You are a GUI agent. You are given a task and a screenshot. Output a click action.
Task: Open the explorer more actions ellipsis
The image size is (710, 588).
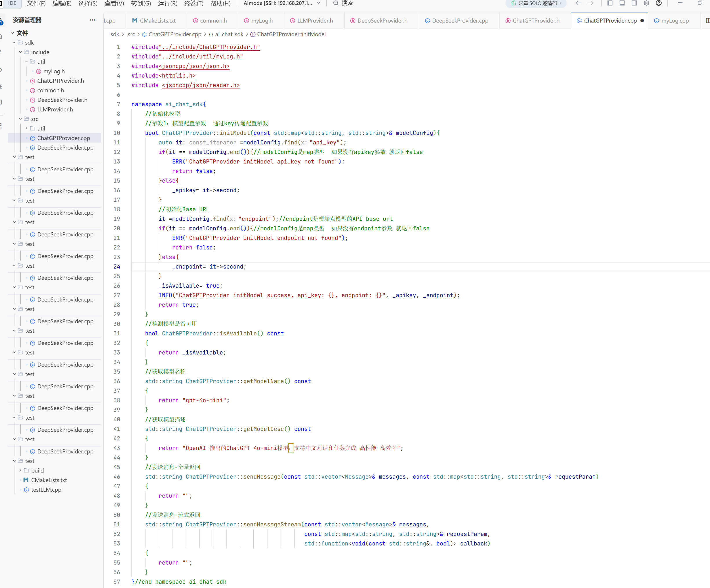[92, 20]
